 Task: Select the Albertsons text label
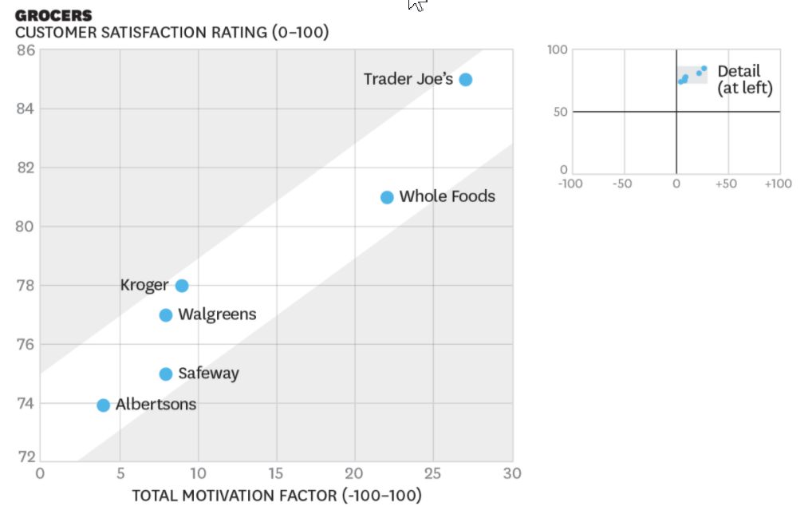tap(156, 405)
